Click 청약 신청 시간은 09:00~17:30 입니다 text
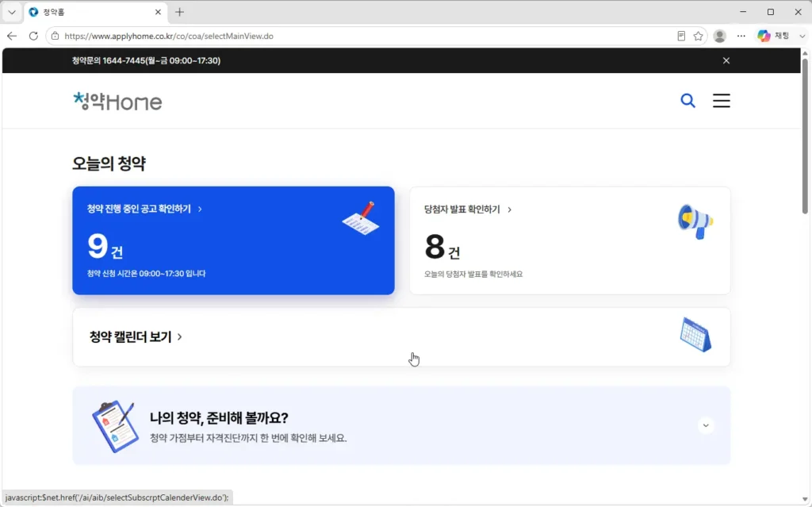 (x=146, y=273)
